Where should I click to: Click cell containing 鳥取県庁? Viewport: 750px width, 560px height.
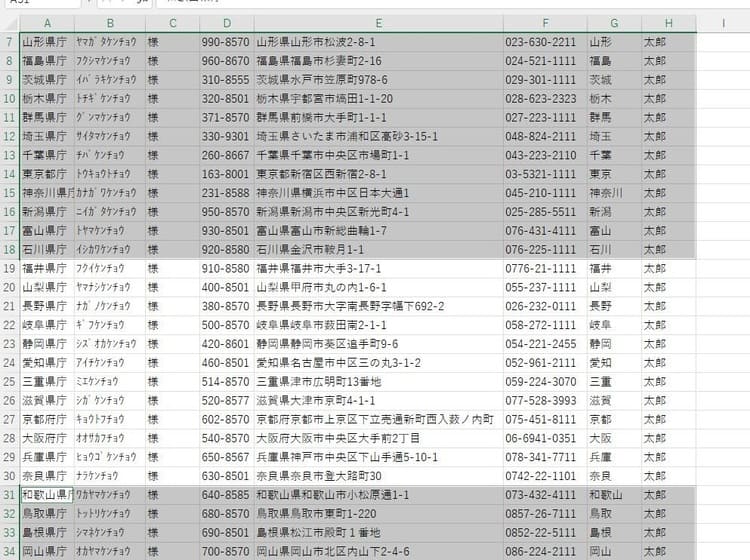pyautogui.click(x=47, y=514)
